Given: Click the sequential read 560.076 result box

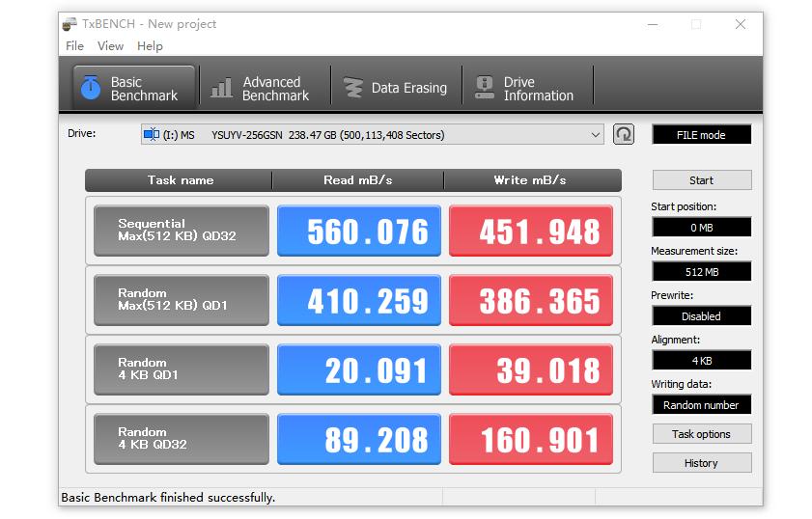Looking at the screenshot, I should tap(358, 232).
